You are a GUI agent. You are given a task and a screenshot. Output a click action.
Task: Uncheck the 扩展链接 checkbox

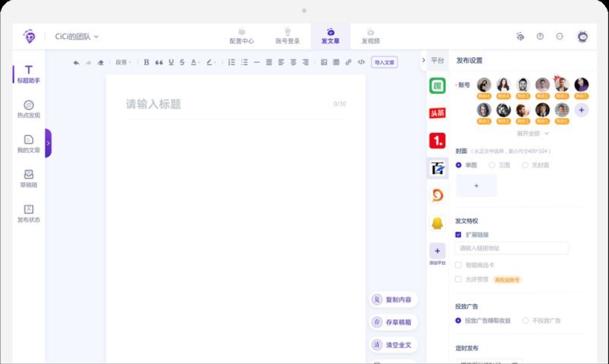point(458,235)
